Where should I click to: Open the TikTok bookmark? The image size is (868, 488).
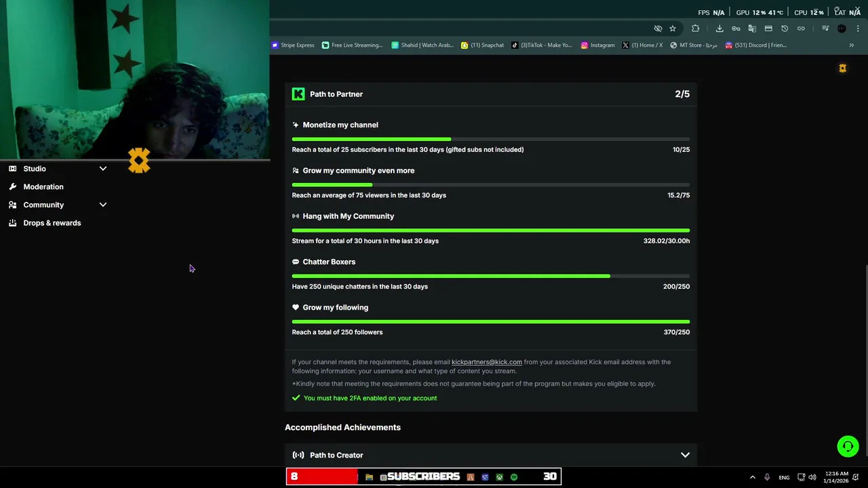coord(542,45)
